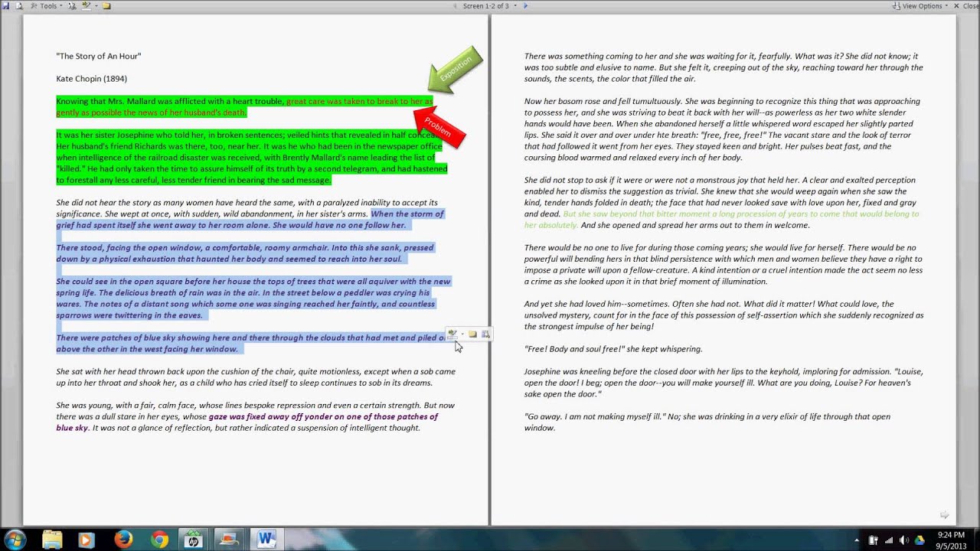The width and height of the screenshot is (980, 551).
Task: Click the Google Drive tray icon
Action: click(x=920, y=540)
